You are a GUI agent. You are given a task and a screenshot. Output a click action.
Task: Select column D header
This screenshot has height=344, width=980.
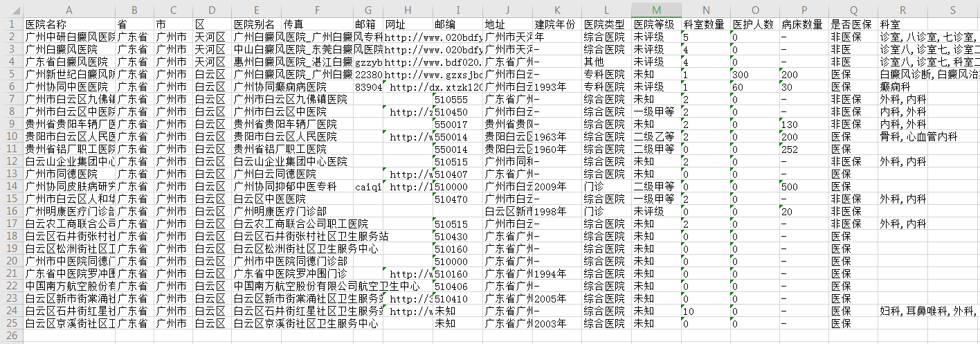point(212,10)
